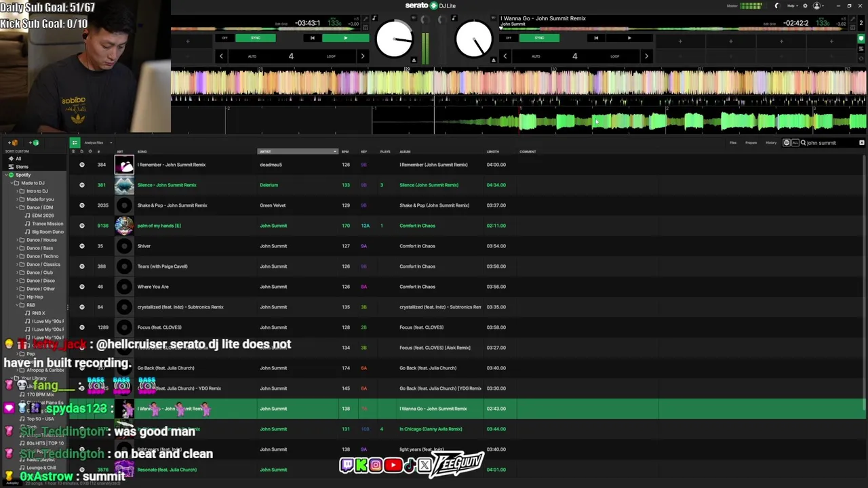The height and width of the screenshot is (488, 868).
Task: Expand the Dance / House folder
Action: [x=17, y=240]
